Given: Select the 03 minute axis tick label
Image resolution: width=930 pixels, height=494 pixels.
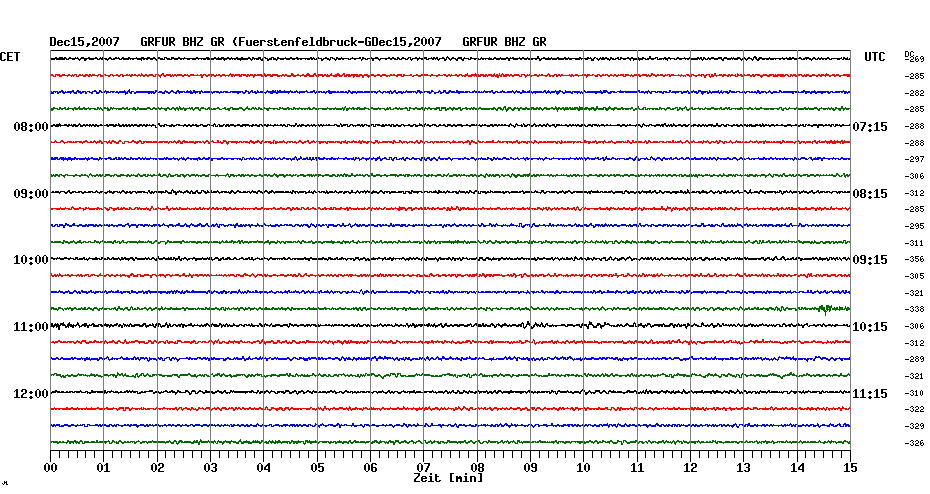Looking at the screenshot, I should point(210,468).
